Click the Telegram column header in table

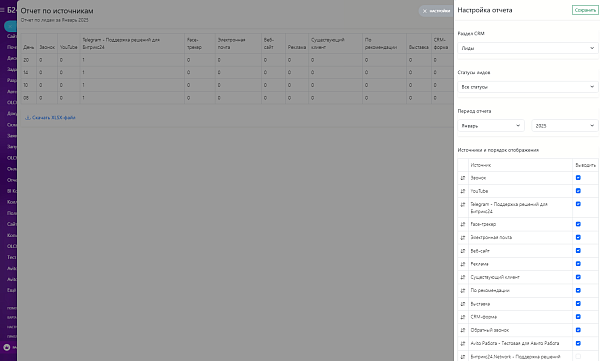[121, 43]
